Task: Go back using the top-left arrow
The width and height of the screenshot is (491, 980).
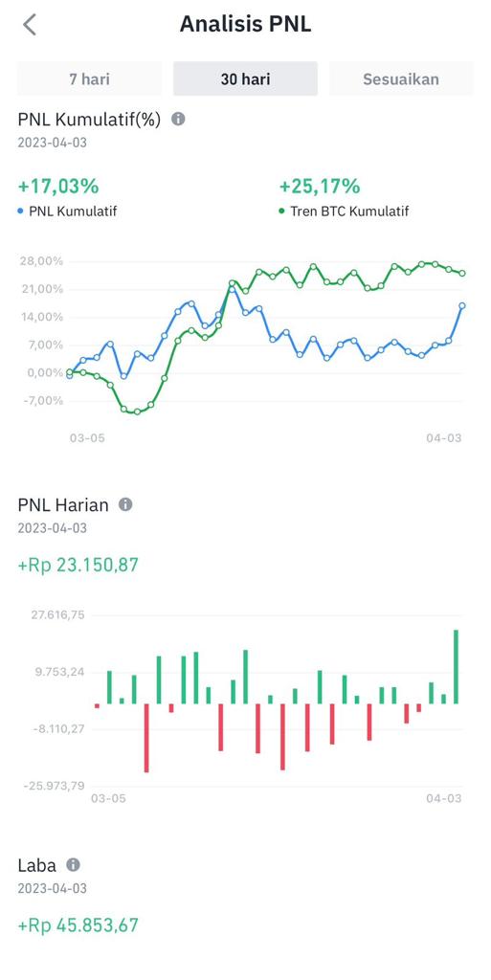Action: [30, 25]
